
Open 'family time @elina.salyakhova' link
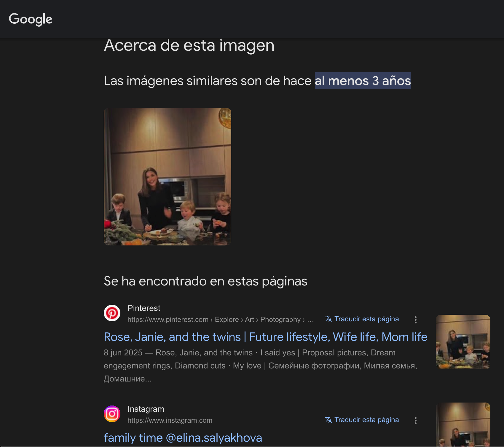click(x=183, y=438)
